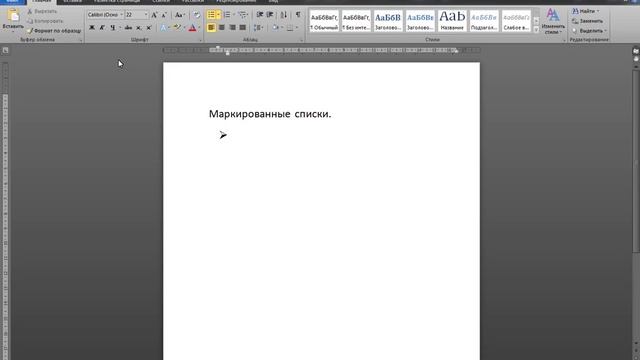Click the Justify alignment icon
This screenshot has width=640, height=360.
click(x=242, y=28)
